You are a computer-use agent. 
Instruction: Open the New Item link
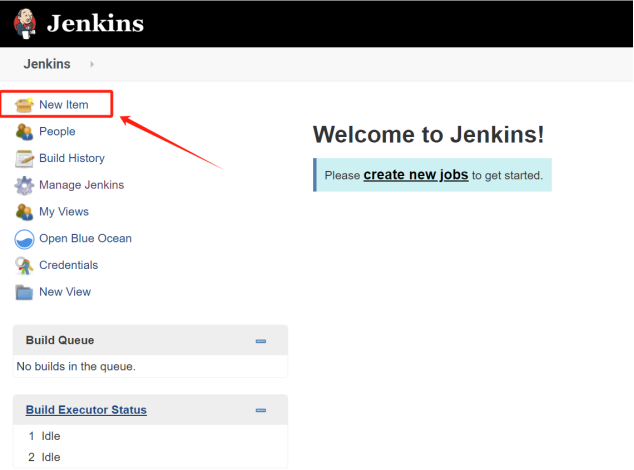coord(63,105)
